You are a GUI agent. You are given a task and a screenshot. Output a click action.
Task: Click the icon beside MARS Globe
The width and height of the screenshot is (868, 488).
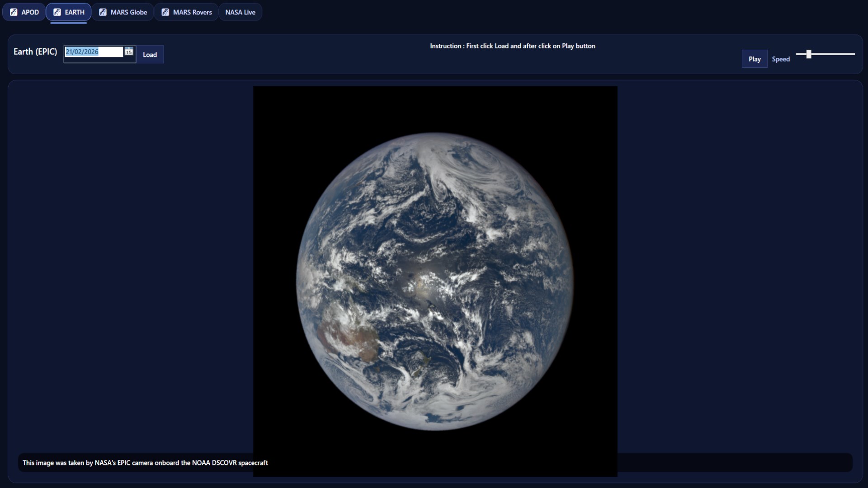[x=103, y=12]
